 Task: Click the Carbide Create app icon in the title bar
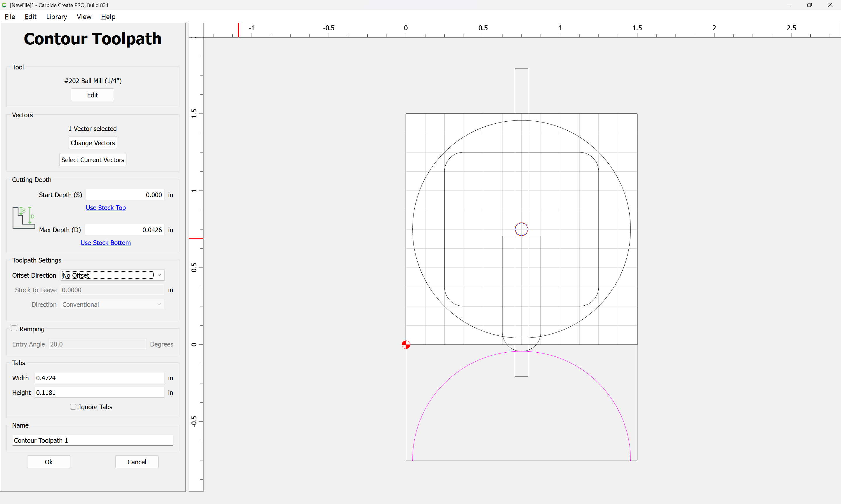4,5
